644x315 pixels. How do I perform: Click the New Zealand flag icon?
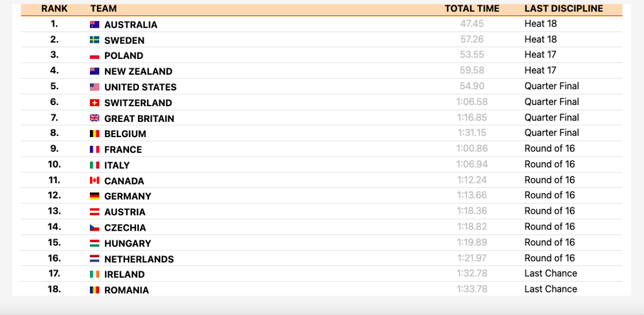point(95,72)
